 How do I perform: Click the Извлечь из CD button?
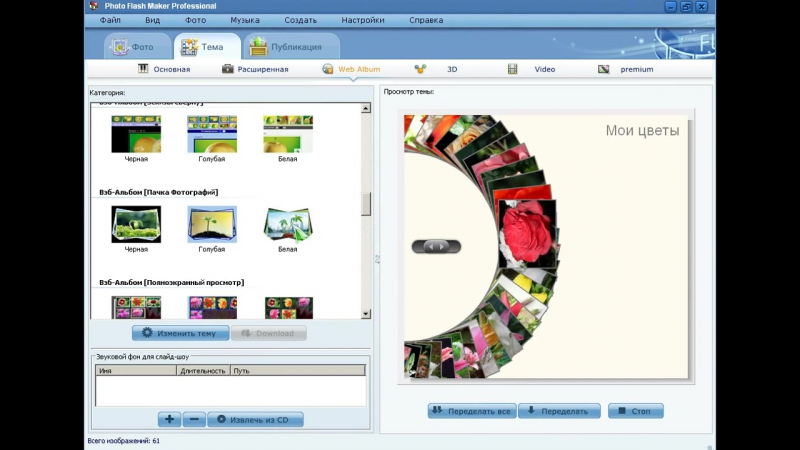pos(255,420)
